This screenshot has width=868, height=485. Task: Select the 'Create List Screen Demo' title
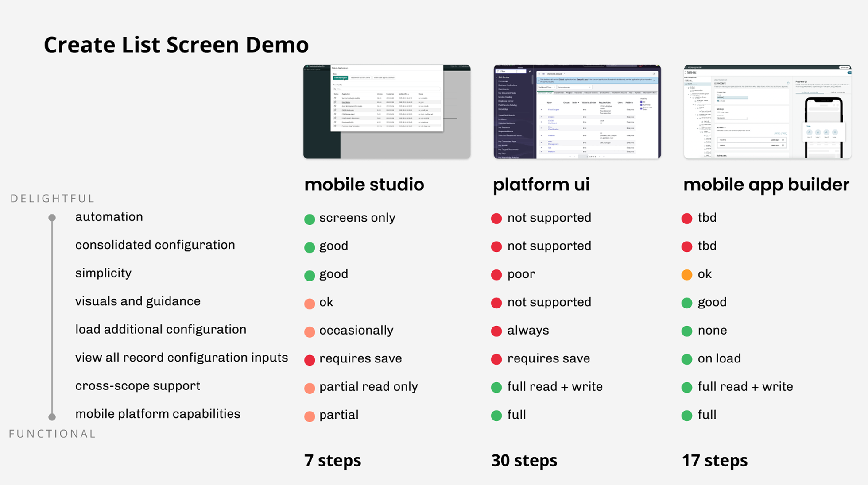[x=176, y=45]
